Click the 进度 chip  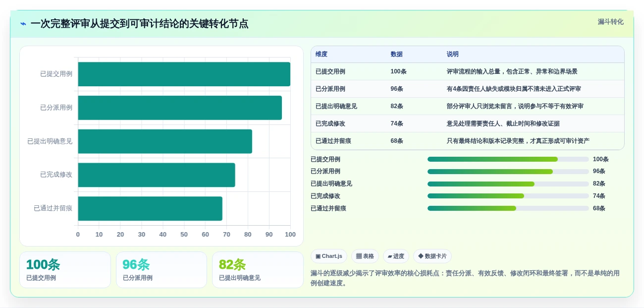click(x=396, y=256)
